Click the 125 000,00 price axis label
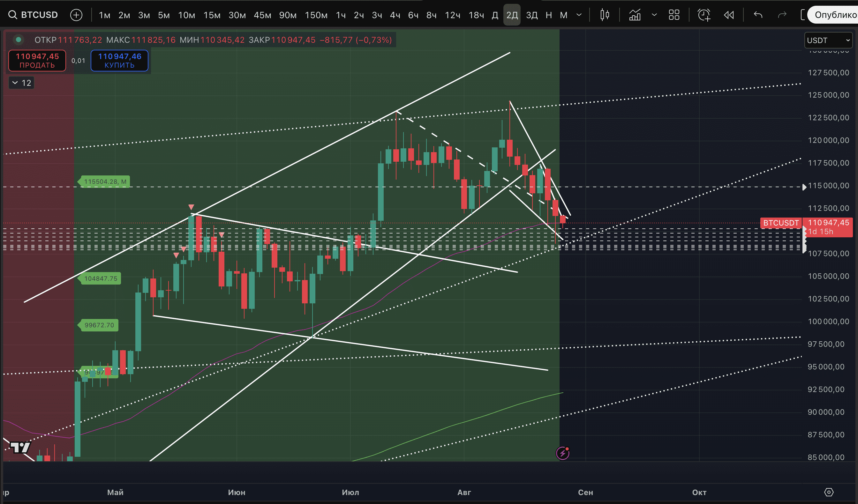This screenshot has height=504, width=858. point(828,95)
